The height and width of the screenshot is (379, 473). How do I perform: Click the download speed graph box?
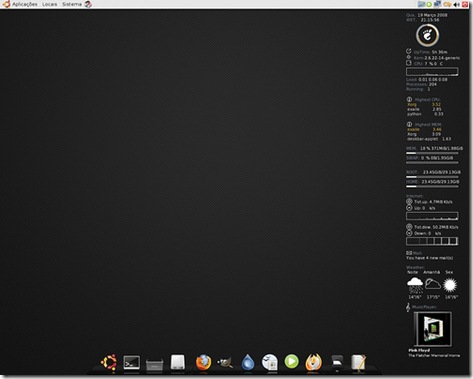click(432, 241)
